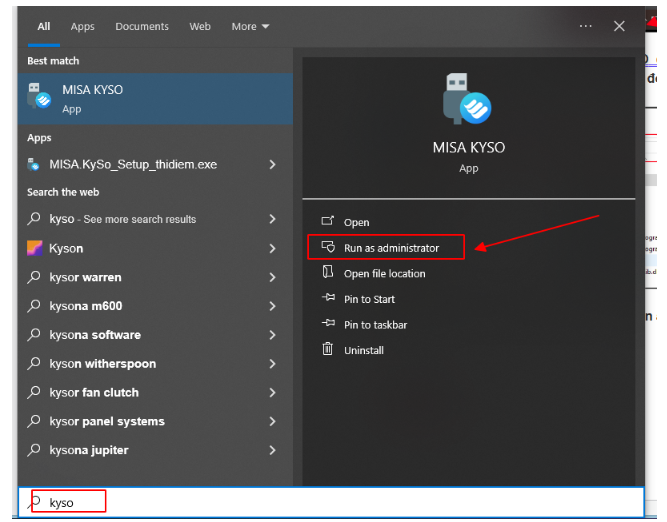This screenshot has height=522, width=667.
Task: Click the Run as administrator shield icon
Action: [326, 247]
